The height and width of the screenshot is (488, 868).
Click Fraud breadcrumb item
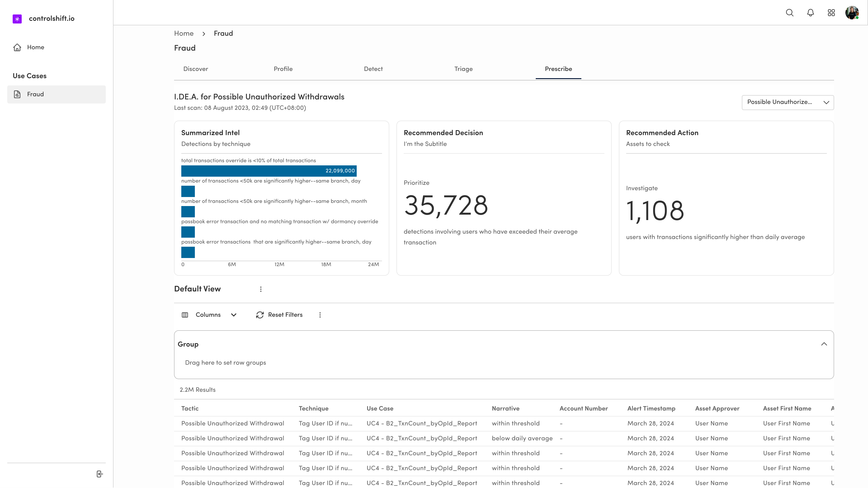click(223, 33)
